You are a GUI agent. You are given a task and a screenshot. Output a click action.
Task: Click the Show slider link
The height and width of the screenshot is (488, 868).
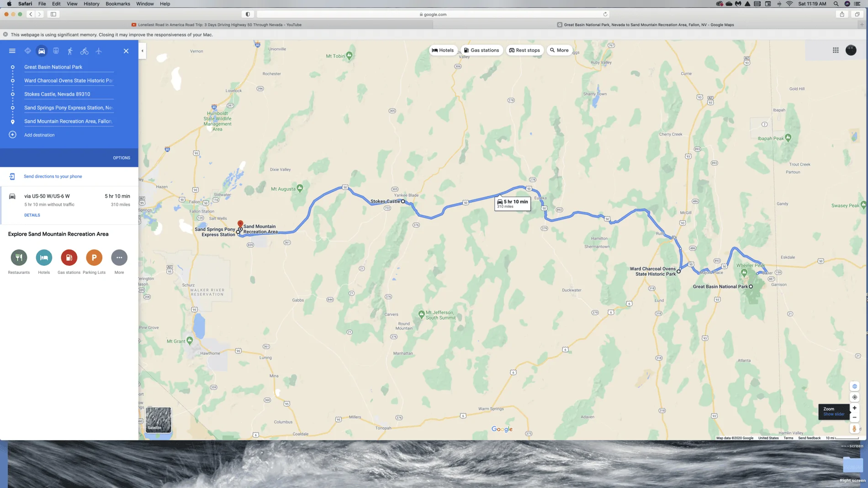point(834,415)
